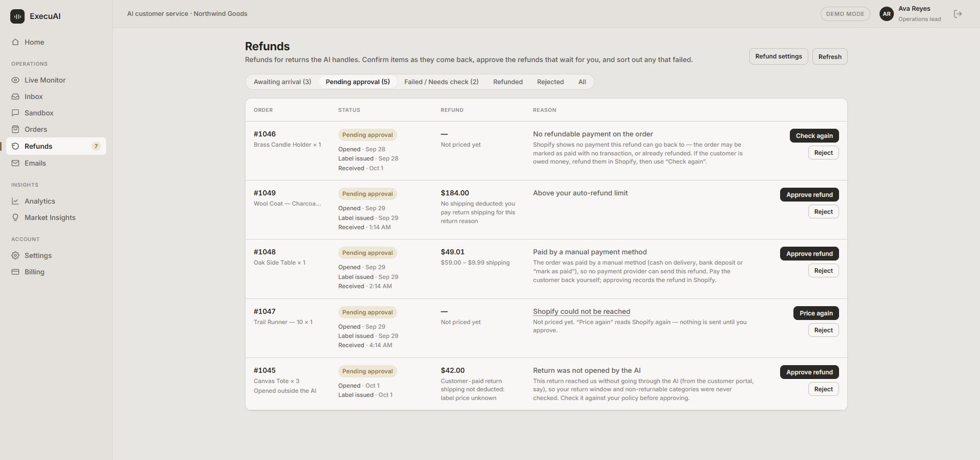The height and width of the screenshot is (460, 980).
Task: Switch to the Awaiting arrival tab
Action: click(282, 82)
